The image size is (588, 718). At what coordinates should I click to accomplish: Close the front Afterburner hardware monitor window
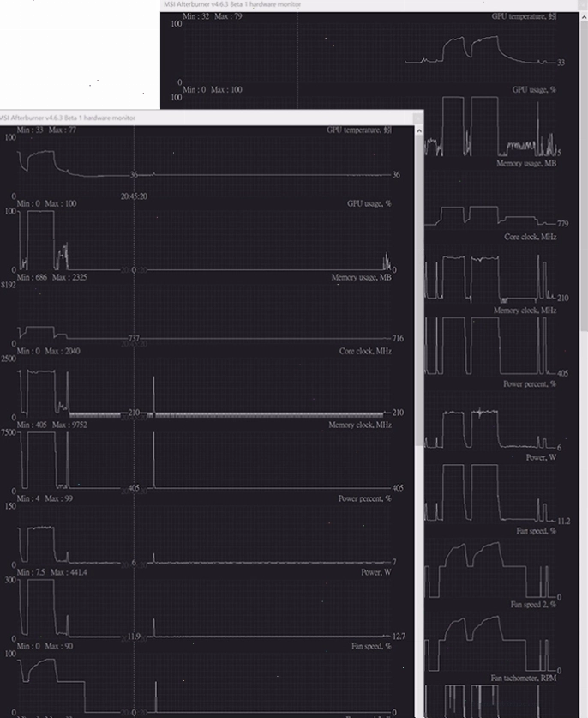(417, 118)
